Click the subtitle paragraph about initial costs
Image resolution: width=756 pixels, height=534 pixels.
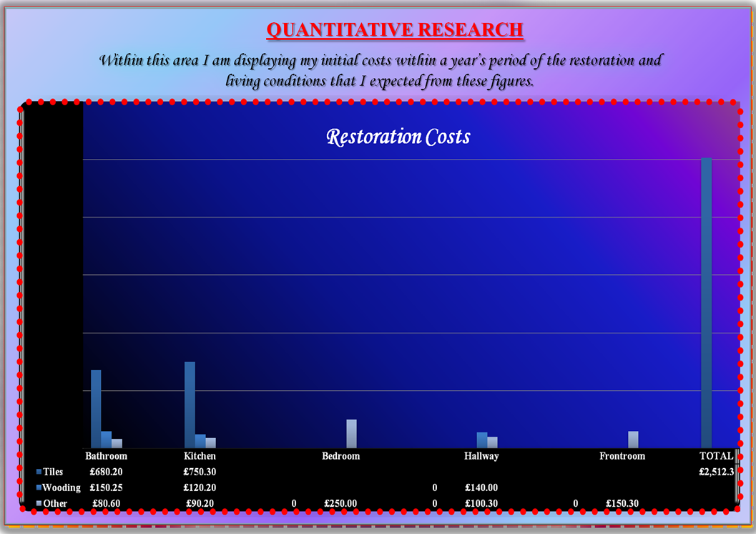pos(380,70)
